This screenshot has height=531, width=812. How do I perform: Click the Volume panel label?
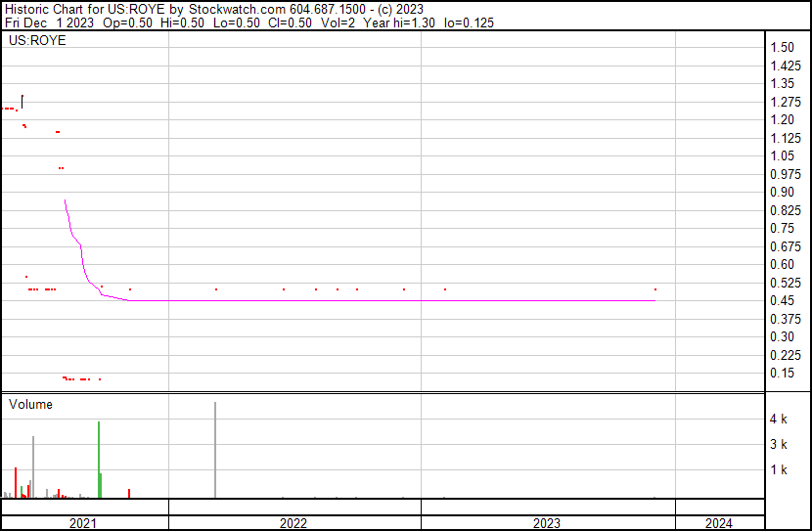point(30,404)
